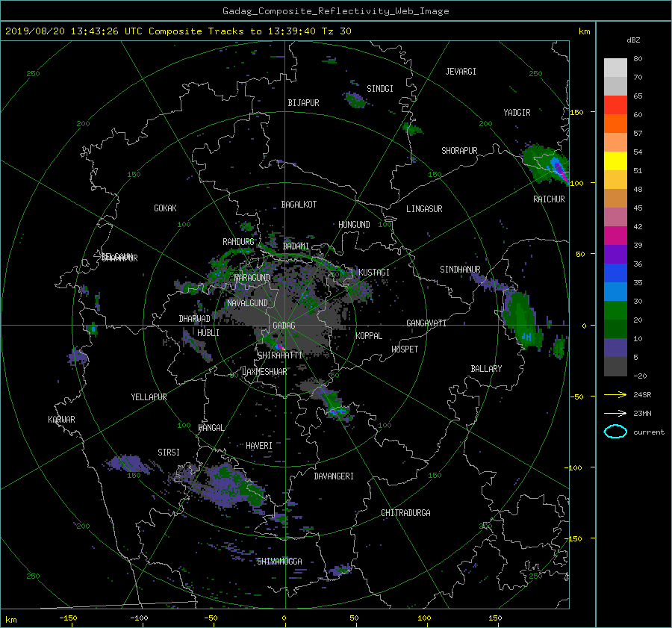
Task: Click the DHARWAD city label
Action: pyautogui.click(x=195, y=319)
